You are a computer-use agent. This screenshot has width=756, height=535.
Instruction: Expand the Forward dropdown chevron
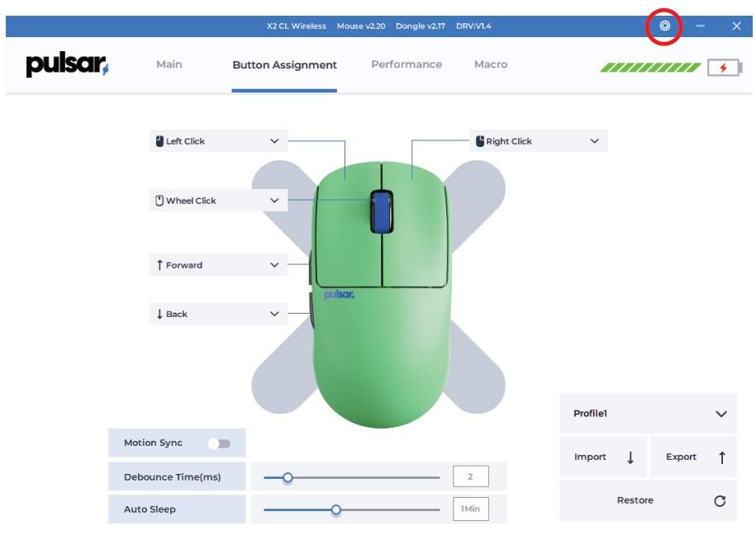[274, 265]
